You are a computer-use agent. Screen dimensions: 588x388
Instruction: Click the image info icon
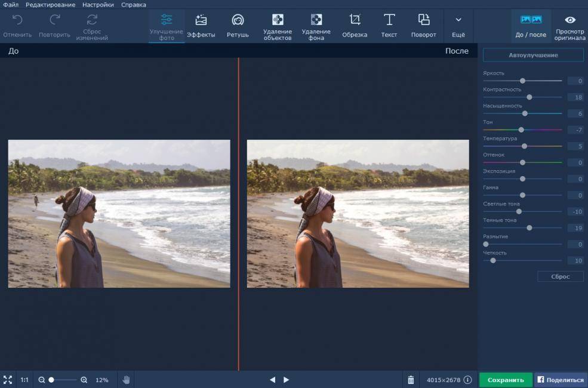467,380
